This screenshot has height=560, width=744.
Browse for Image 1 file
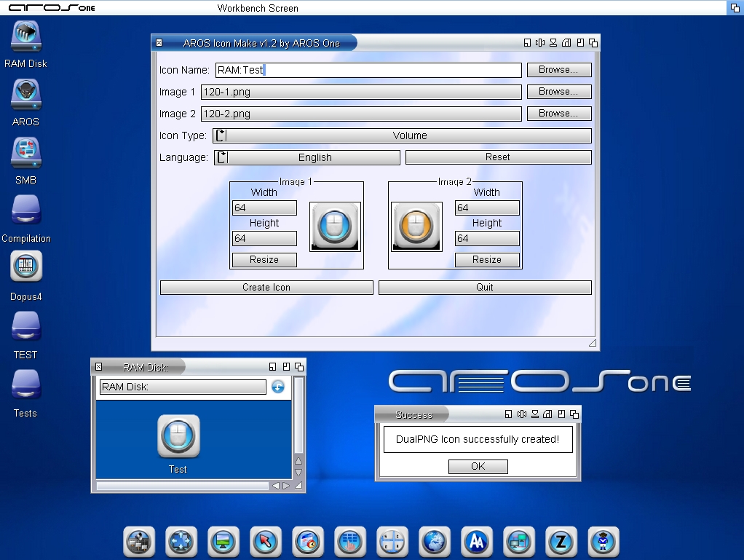pyautogui.click(x=559, y=92)
